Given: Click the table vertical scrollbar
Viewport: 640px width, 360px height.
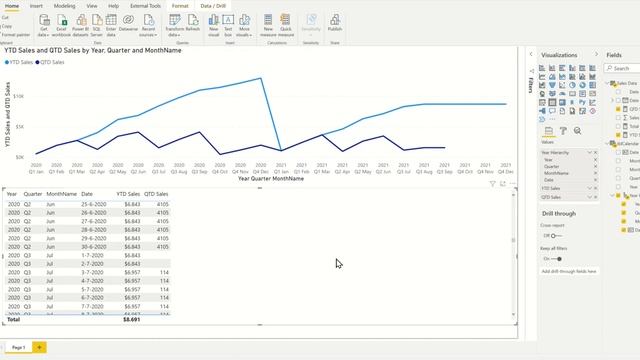Looking at the screenshot, I should point(513,254).
